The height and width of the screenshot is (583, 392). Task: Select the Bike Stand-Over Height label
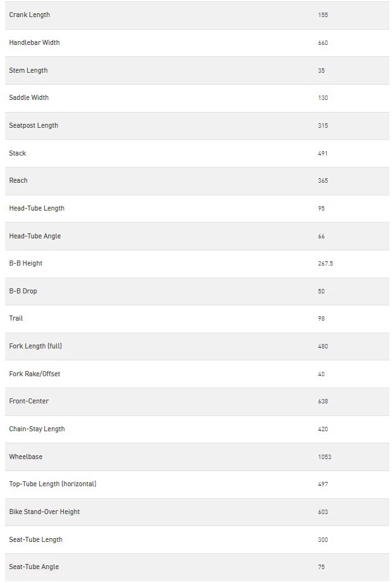point(44,512)
